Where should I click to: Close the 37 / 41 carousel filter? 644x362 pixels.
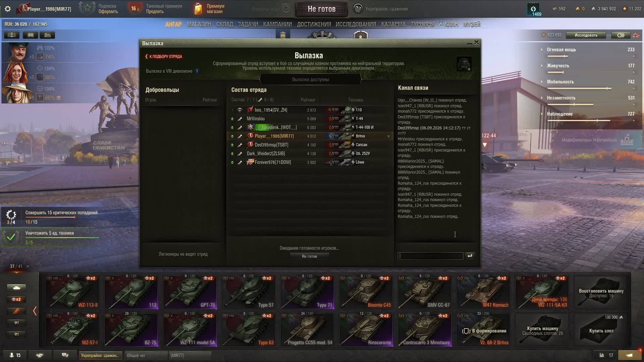click(x=28, y=266)
